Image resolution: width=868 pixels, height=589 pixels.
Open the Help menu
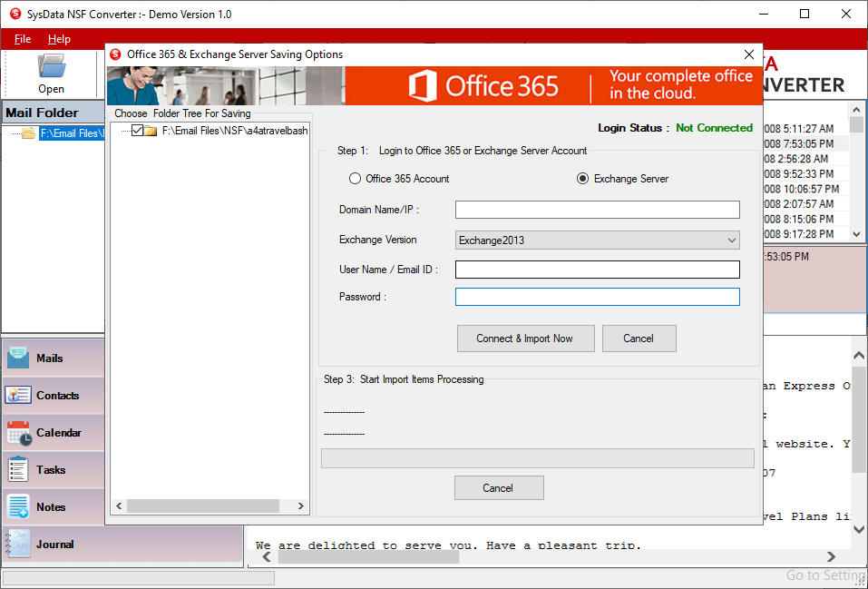click(59, 39)
